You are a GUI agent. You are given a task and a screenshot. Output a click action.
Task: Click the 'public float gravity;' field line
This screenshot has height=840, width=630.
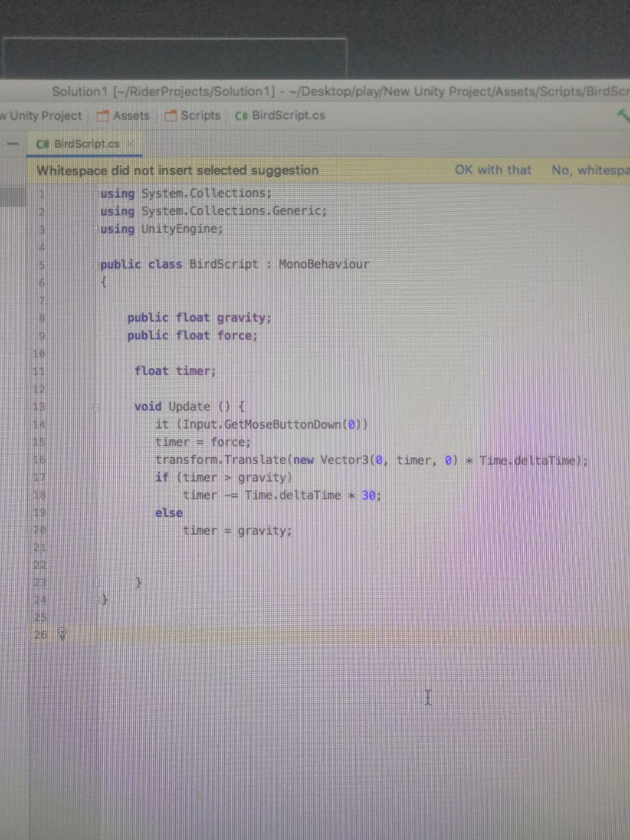click(x=199, y=318)
